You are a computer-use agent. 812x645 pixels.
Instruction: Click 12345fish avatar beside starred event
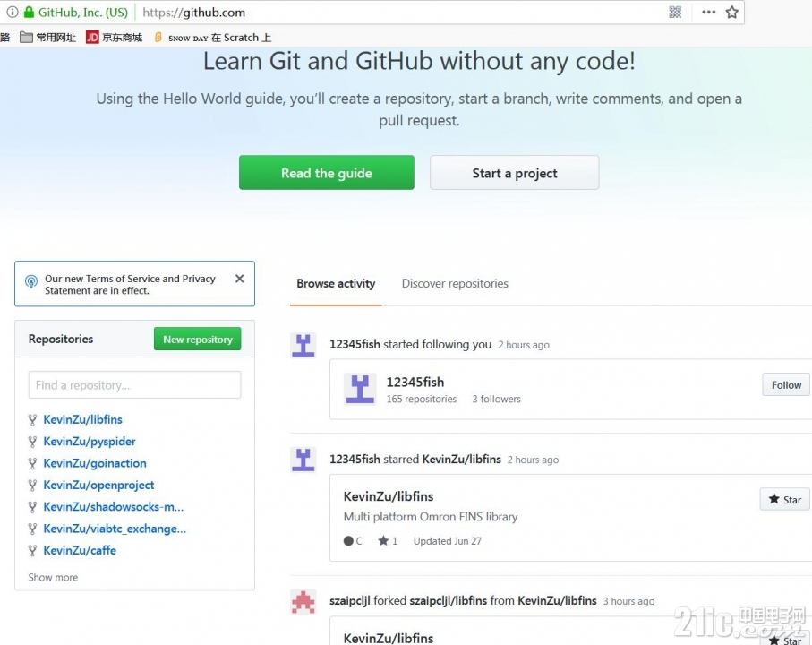303,460
